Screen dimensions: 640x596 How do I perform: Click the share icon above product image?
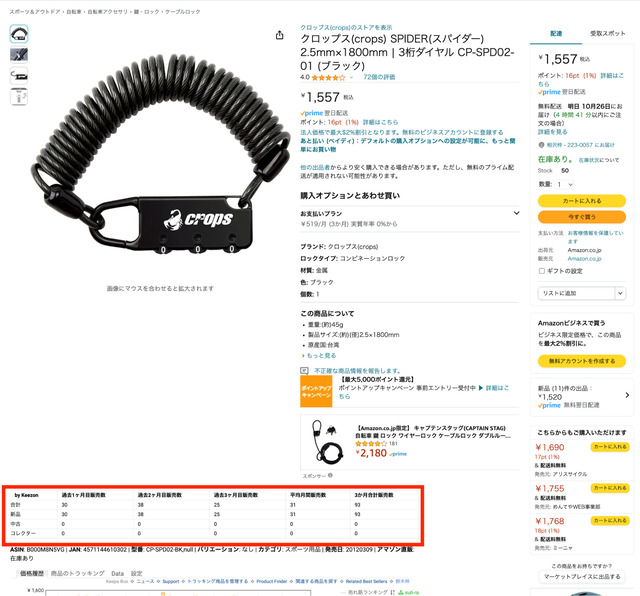(280, 36)
